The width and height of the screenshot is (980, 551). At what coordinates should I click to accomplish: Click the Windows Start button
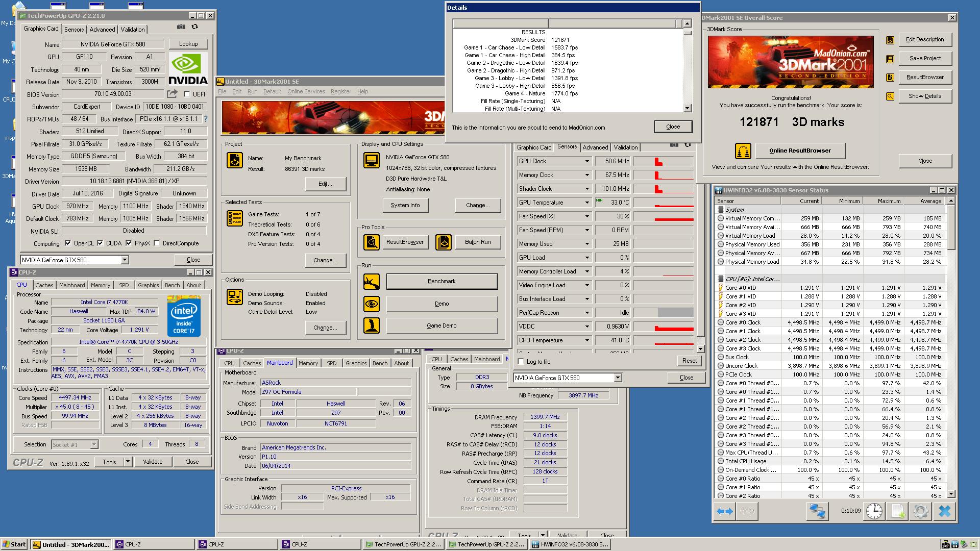click(14, 544)
